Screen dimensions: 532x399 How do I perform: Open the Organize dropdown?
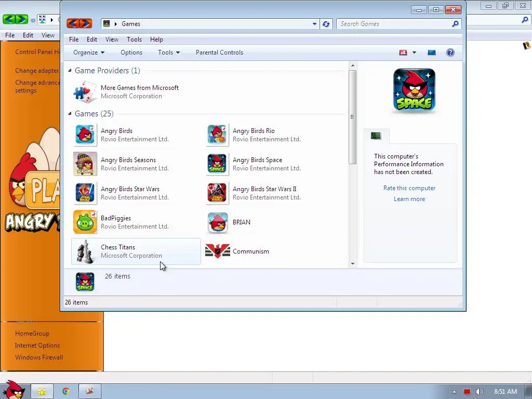89,52
